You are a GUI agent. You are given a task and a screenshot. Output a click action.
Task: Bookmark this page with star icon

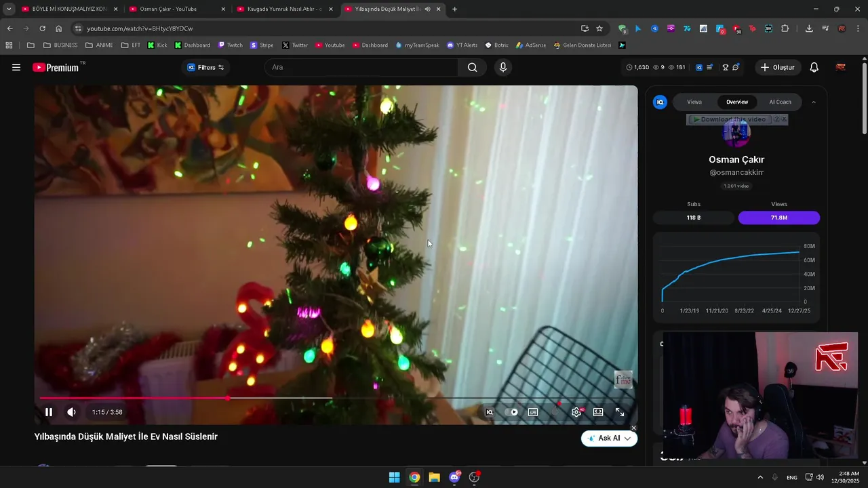click(599, 28)
